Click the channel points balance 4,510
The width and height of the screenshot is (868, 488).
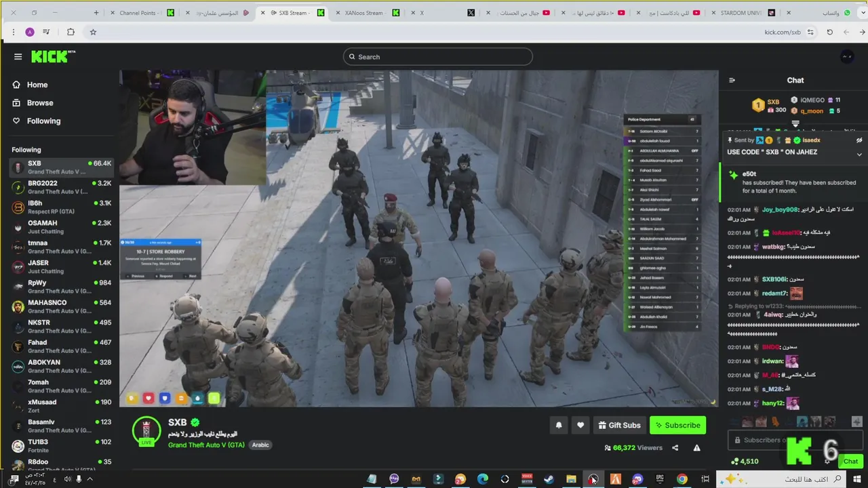click(x=745, y=462)
